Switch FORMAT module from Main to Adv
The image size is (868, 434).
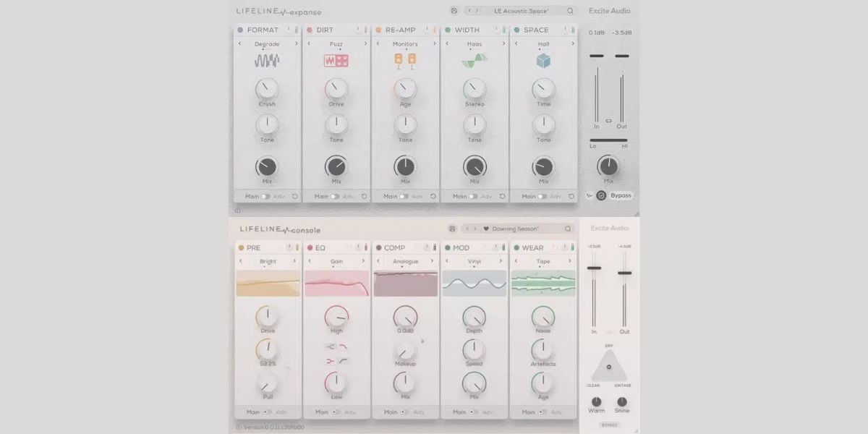[266, 196]
